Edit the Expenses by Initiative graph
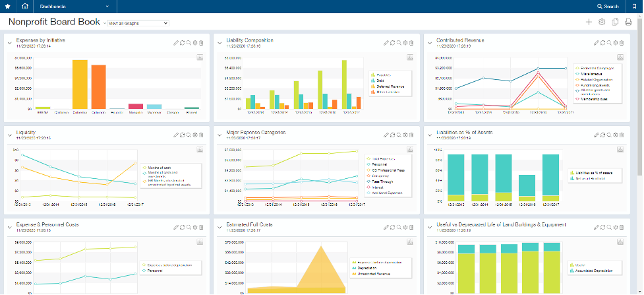 coord(176,43)
